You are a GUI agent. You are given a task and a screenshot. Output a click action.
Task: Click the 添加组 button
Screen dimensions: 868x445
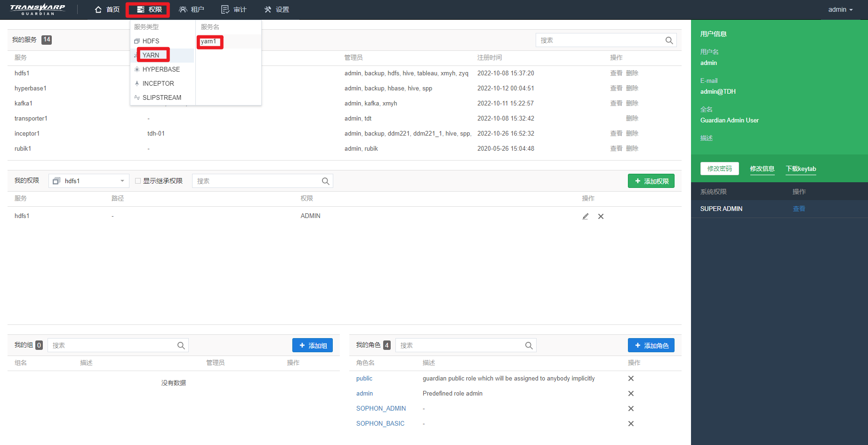pos(313,345)
